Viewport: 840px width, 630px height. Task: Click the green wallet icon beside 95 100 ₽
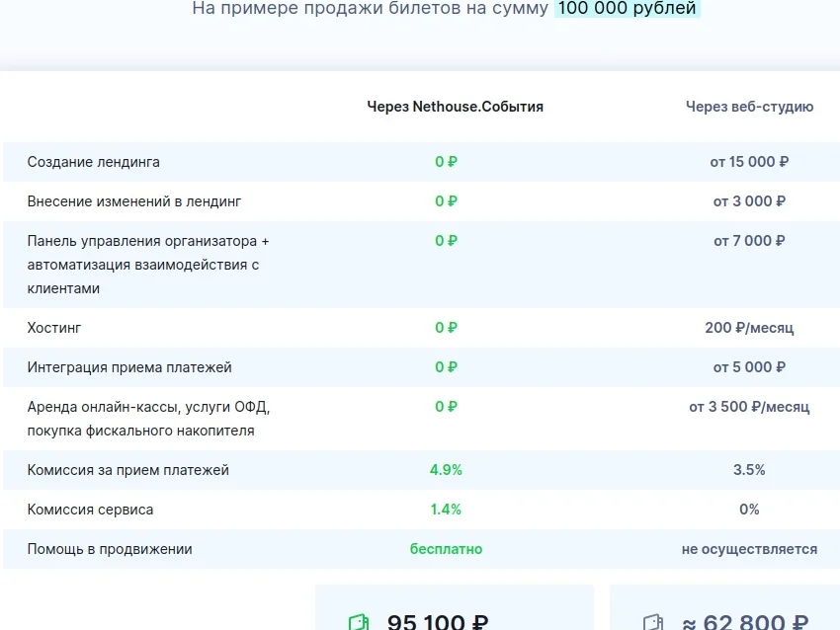[357, 622]
